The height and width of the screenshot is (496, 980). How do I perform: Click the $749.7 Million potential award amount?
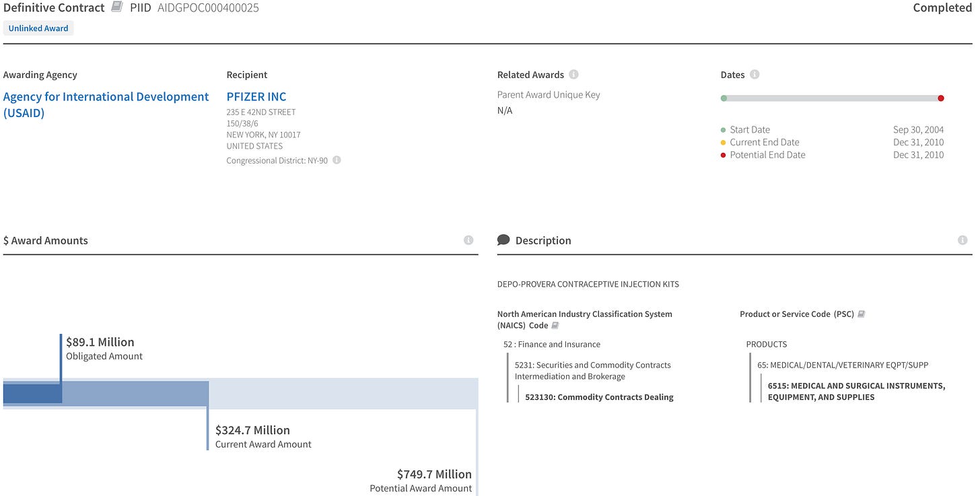pyautogui.click(x=434, y=474)
